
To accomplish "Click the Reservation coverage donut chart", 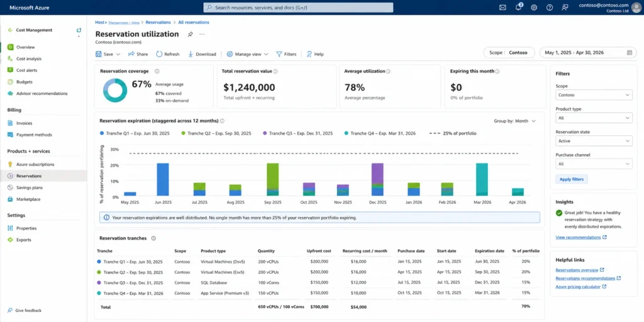I will coord(115,91).
